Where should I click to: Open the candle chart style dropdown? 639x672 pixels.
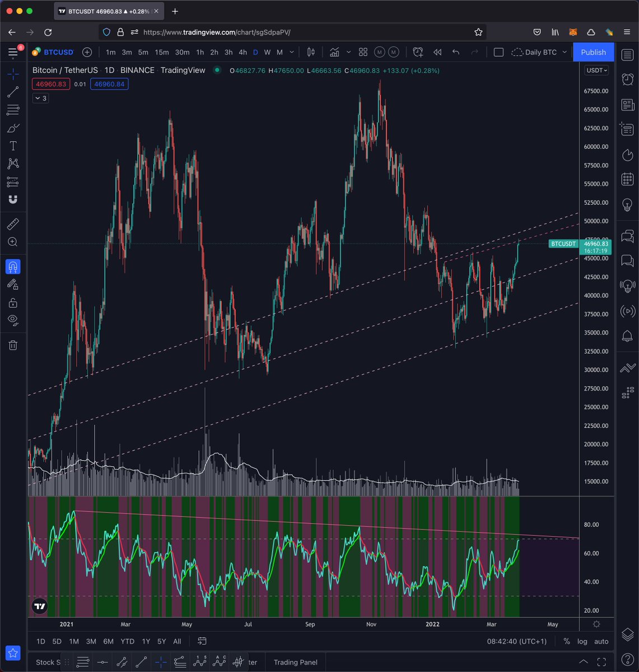coord(311,52)
